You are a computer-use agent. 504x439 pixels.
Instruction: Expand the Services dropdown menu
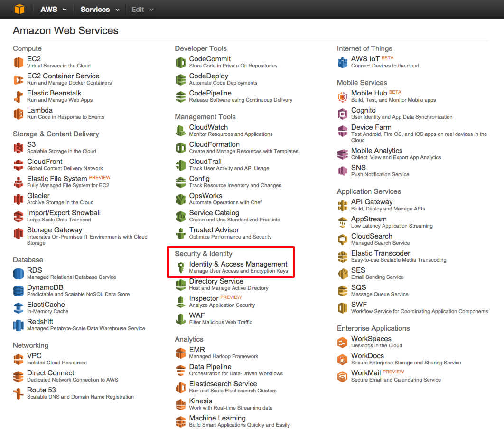click(99, 9)
